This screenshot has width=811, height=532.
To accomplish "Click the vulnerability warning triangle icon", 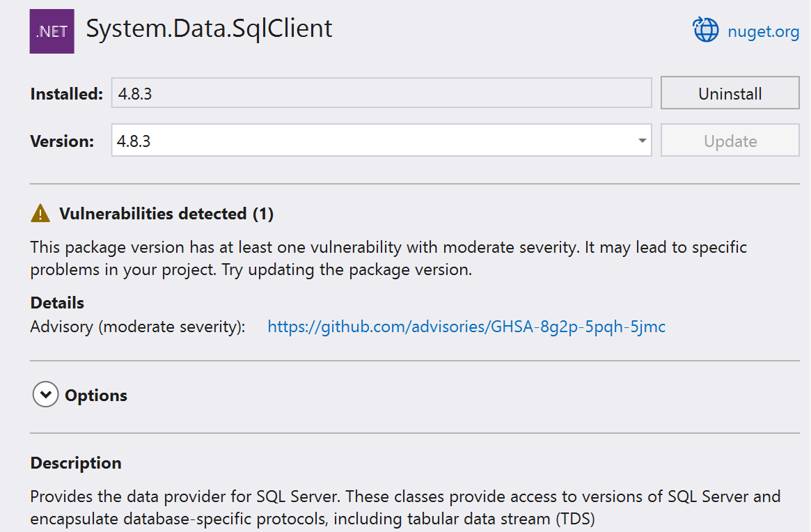I will pos(40,214).
